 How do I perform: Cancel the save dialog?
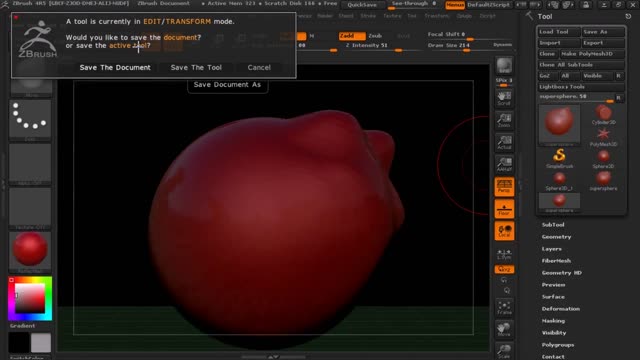(x=259, y=68)
